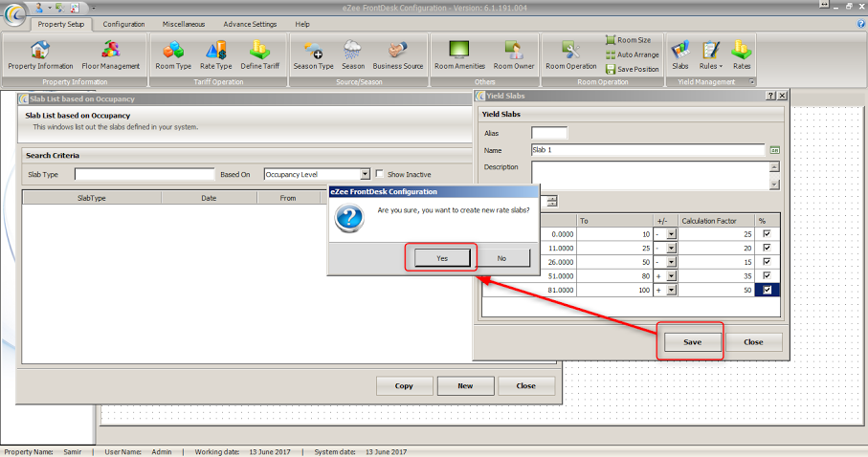
Task: Focus the Slab Type search field
Action: (145, 174)
